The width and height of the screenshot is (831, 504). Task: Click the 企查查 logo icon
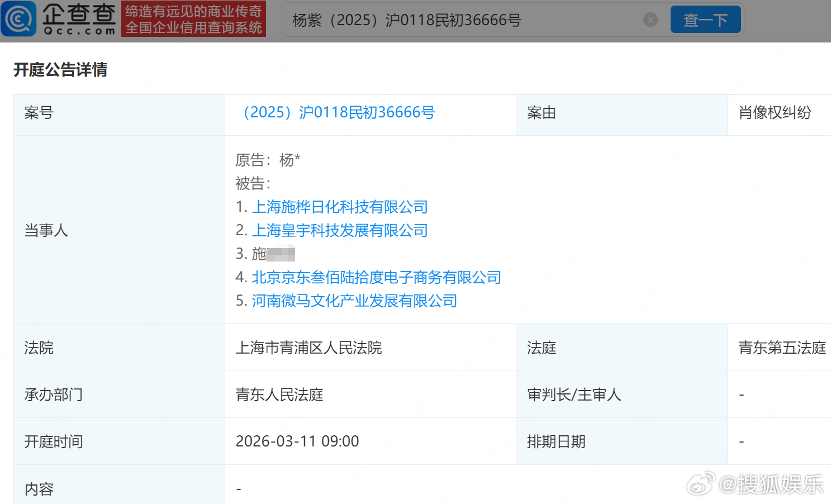[x=18, y=18]
